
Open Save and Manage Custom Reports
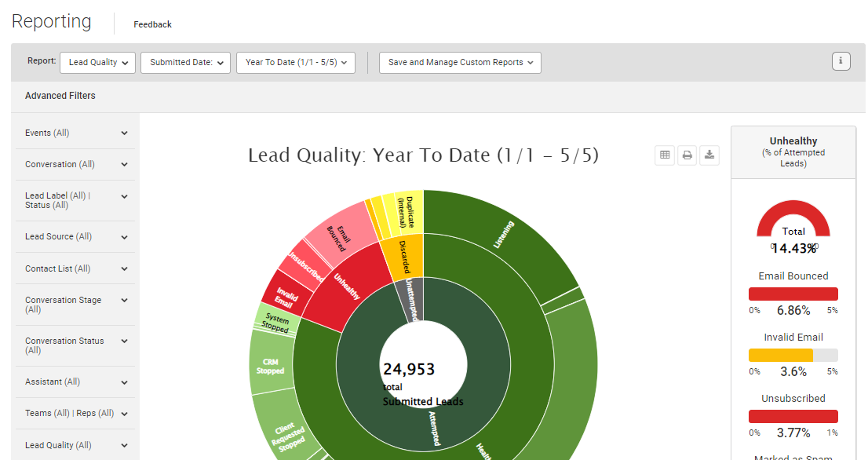tap(460, 63)
